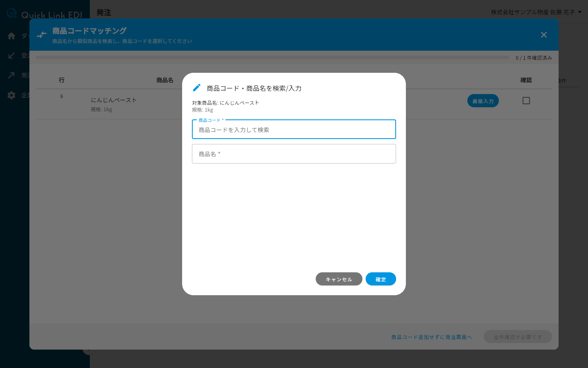Tick the 確認 checkbox for にんじんペースト row
Image resolution: width=588 pixels, height=368 pixels.
click(x=526, y=101)
